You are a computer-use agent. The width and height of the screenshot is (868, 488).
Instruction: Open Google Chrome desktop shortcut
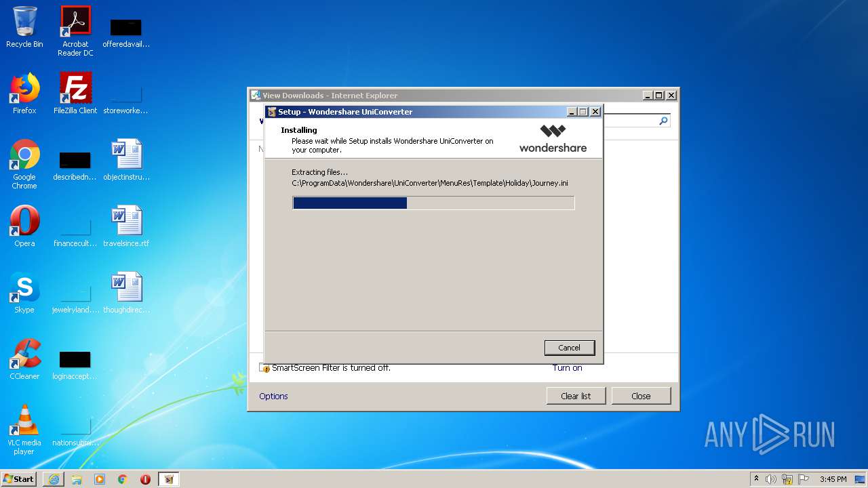(24, 164)
